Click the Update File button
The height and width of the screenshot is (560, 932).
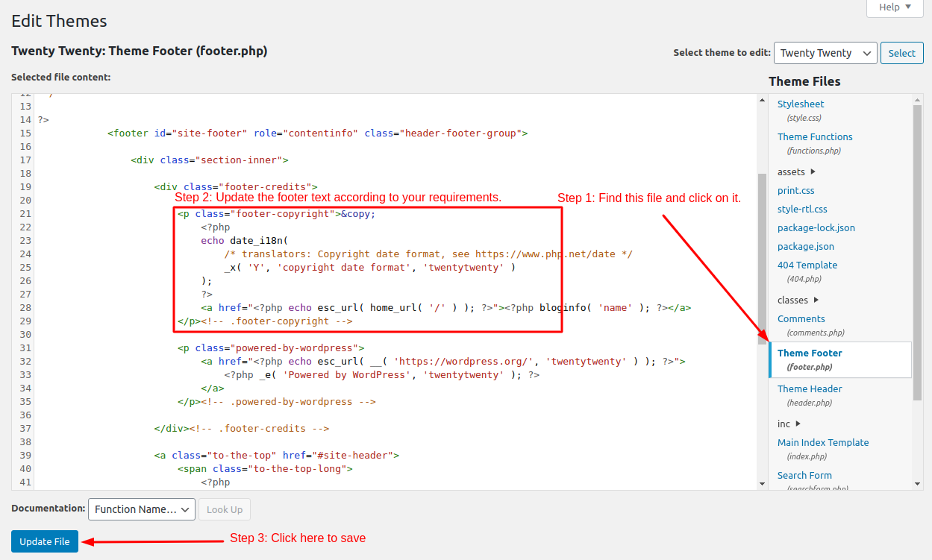point(45,542)
